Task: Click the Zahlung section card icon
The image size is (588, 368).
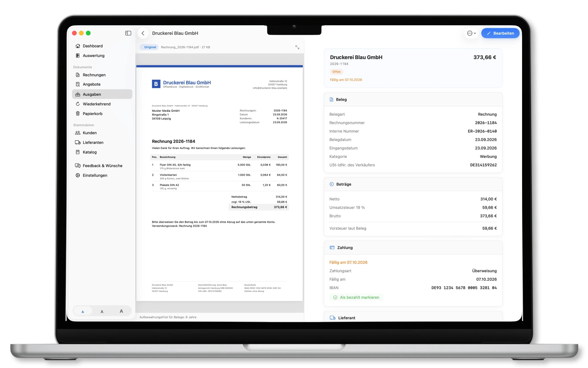Action: (x=332, y=247)
